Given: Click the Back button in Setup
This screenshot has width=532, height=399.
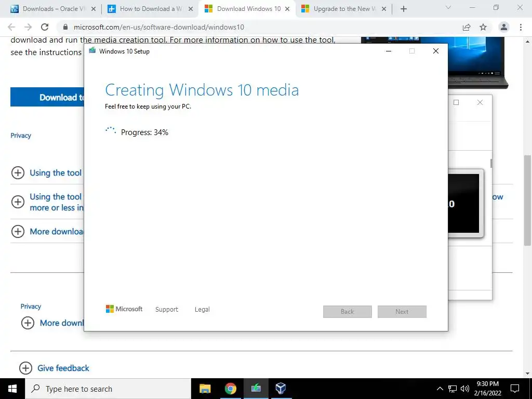Looking at the screenshot, I should click(348, 312).
